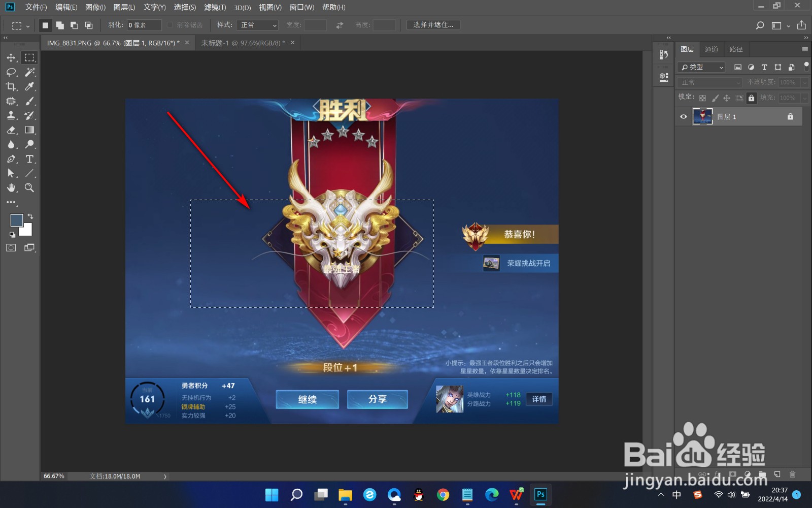Open the 样式 style dropdown

[x=258, y=25]
